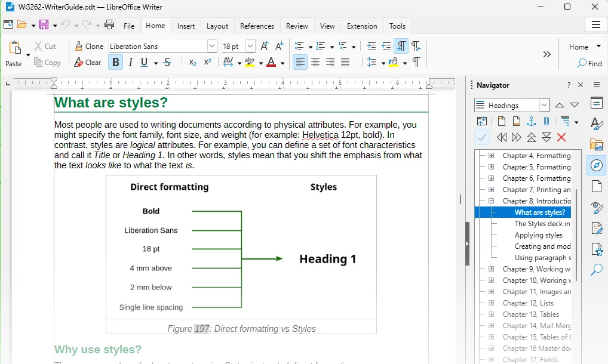The height and width of the screenshot is (364, 608).
Task: Toggle Underline formatting
Action: click(145, 62)
